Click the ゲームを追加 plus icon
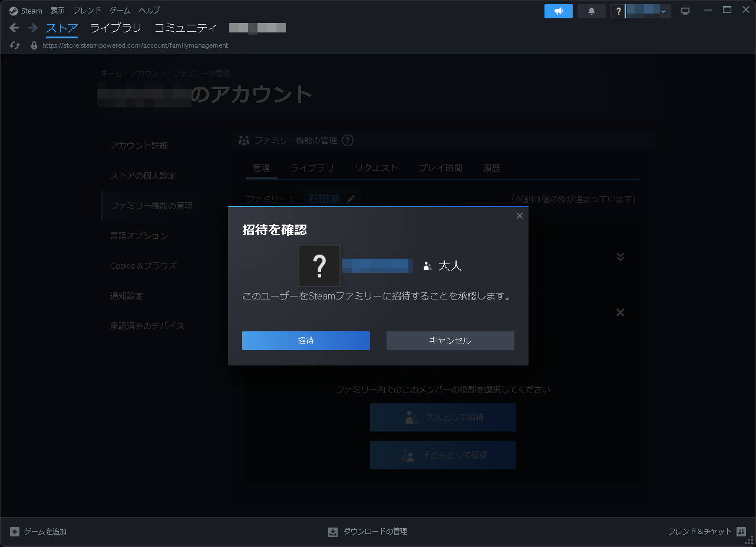Image resolution: width=756 pixels, height=547 pixels. (x=15, y=531)
